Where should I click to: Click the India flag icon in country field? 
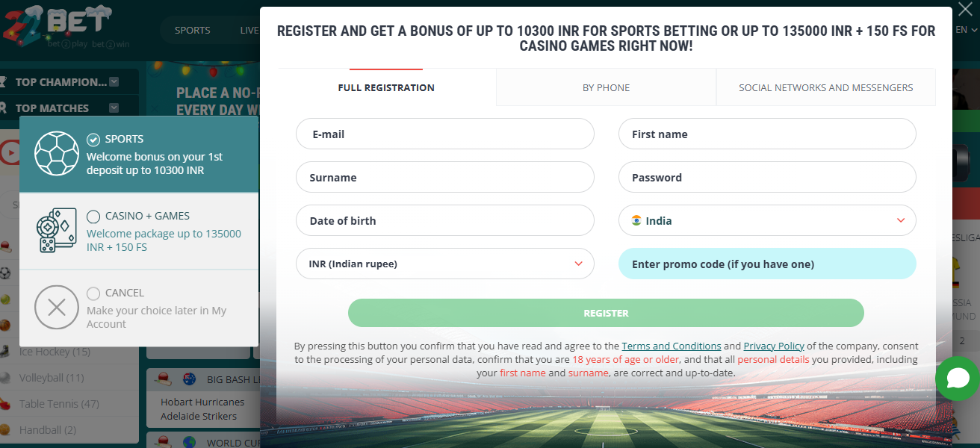[x=636, y=220]
